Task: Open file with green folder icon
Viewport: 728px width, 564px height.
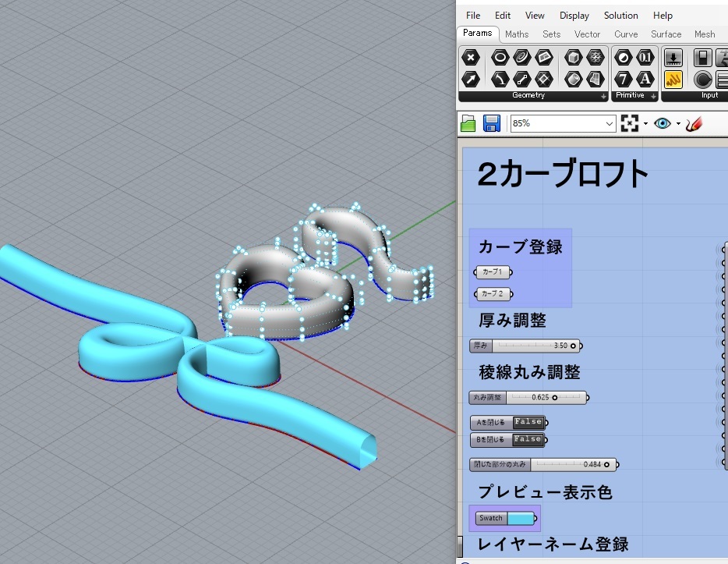Action: click(468, 123)
